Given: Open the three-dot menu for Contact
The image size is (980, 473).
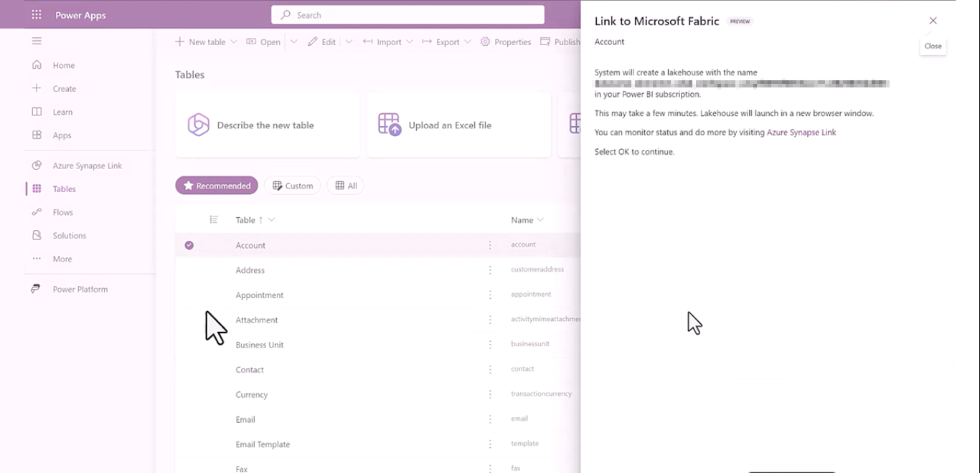Looking at the screenshot, I should point(490,370).
